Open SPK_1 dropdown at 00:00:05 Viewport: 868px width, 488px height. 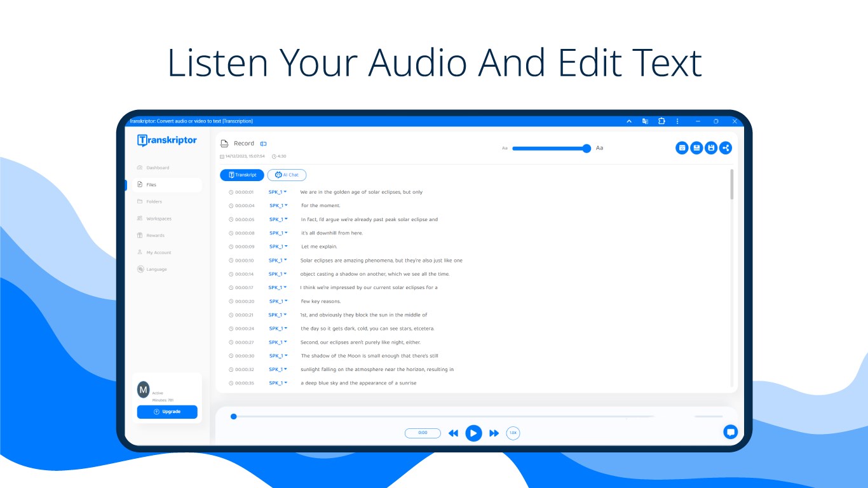[x=278, y=219]
